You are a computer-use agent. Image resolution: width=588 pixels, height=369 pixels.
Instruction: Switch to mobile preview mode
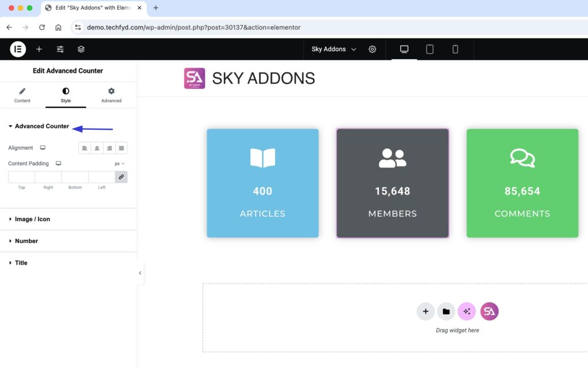(455, 49)
